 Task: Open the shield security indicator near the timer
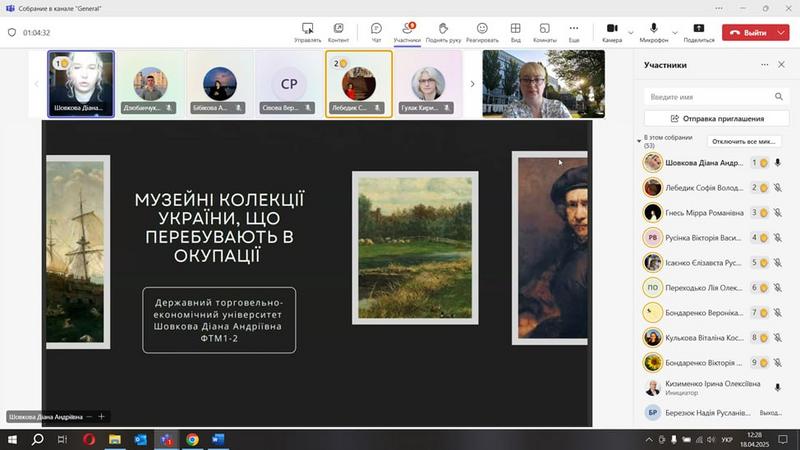(12, 33)
